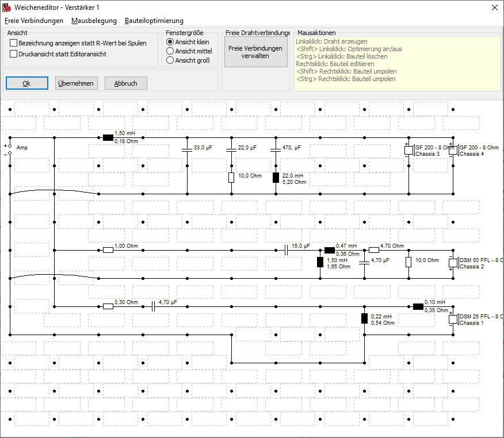Click the 1,00 Ohm resistor symbol
504x438 pixels.
[x=108, y=250]
